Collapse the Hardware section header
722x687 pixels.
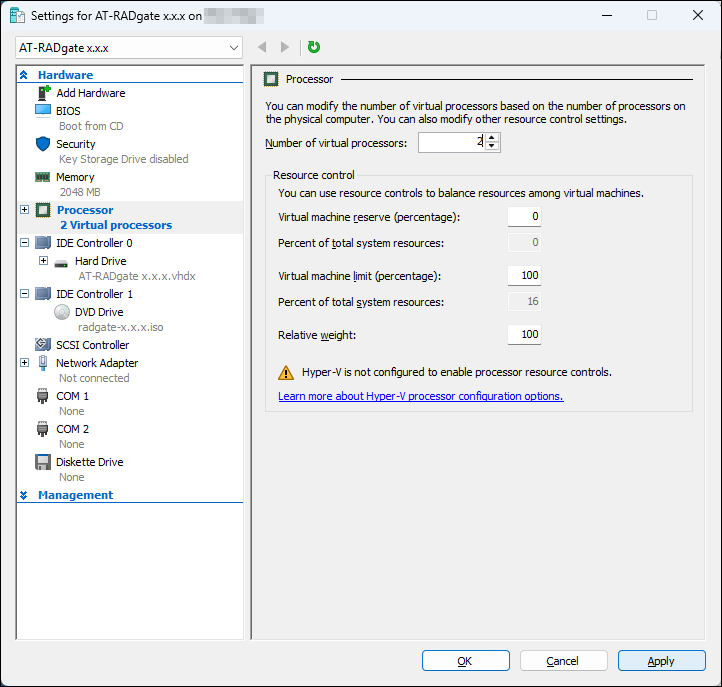coord(24,75)
